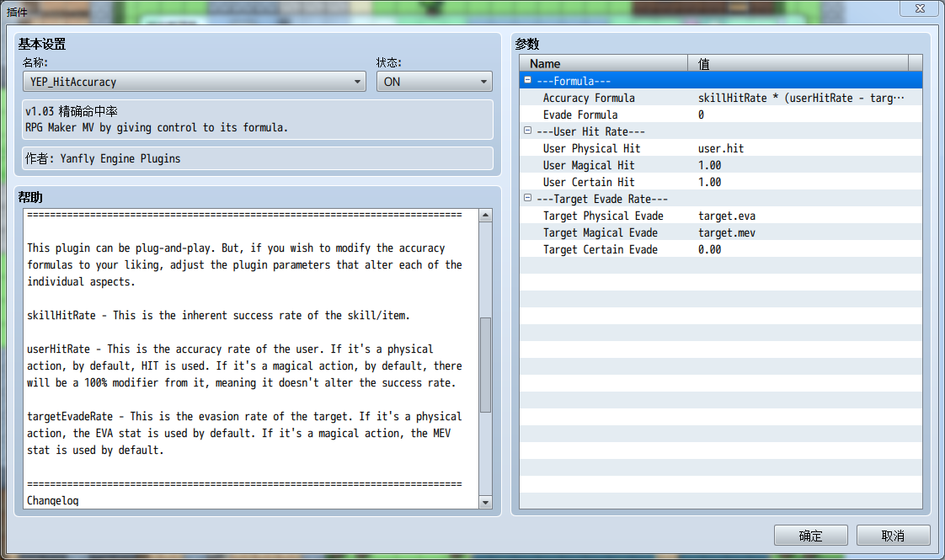This screenshot has height=560, width=945.
Task: Click the user.hit value cell
Action: [721, 148]
